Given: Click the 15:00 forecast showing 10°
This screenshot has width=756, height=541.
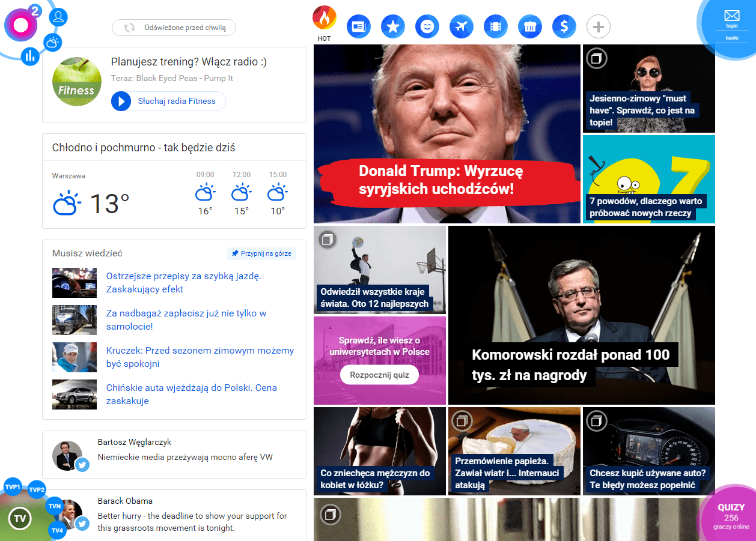Looking at the screenshot, I should (278, 193).
